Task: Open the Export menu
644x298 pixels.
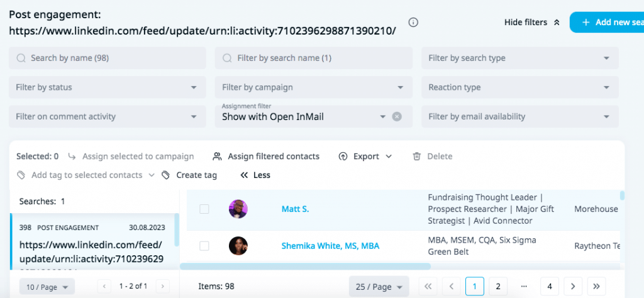Action: click(365, 157)
